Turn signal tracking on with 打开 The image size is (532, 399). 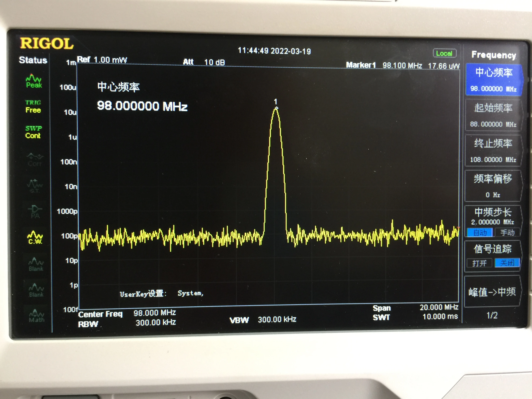(x=479, y=263)
